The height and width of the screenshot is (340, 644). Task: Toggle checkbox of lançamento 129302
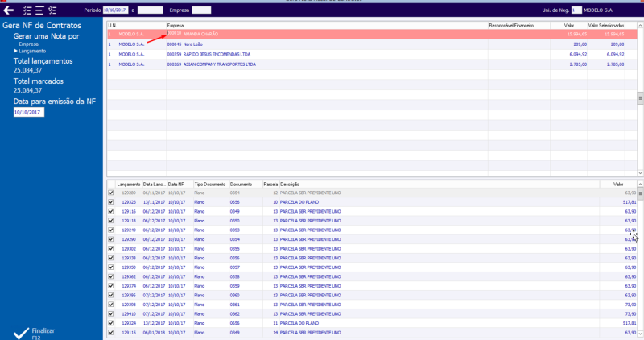point(111,249)
